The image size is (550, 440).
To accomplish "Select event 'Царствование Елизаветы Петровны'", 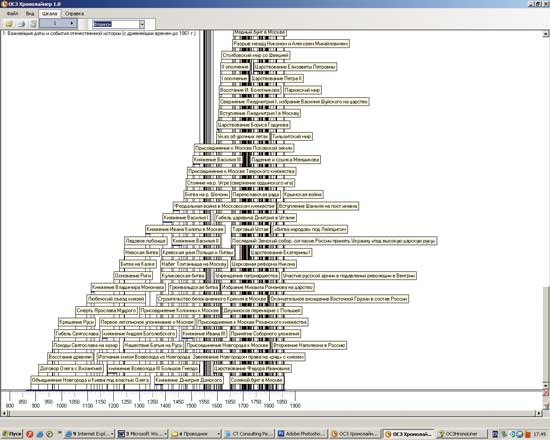I will [x=295, y=67].
